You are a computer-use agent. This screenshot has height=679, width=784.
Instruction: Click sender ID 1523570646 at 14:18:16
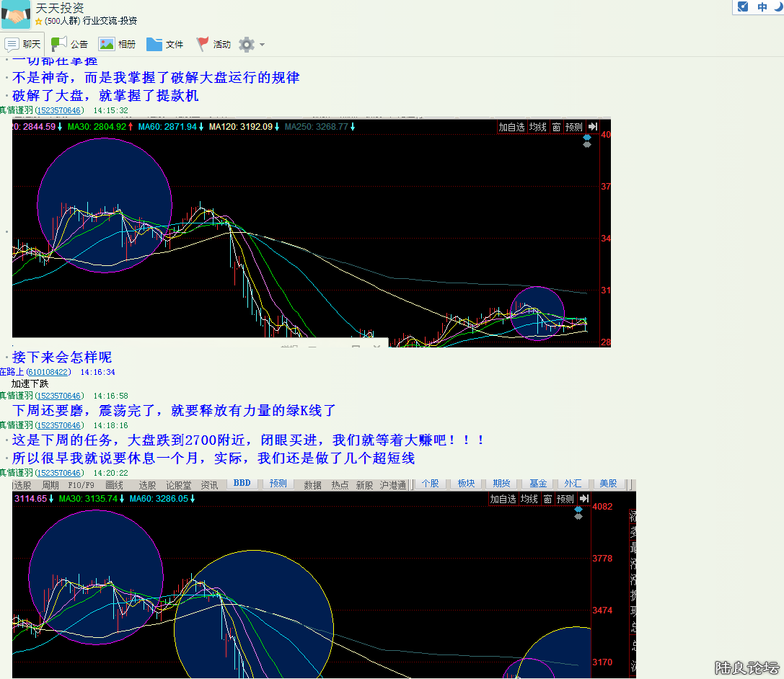pyautogui.click(x=59, y=425)
